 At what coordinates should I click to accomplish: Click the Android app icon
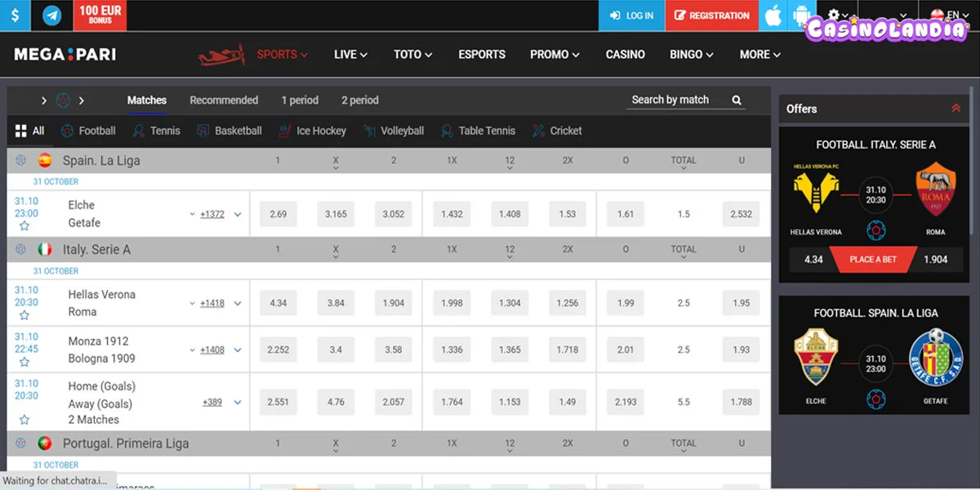802,16
